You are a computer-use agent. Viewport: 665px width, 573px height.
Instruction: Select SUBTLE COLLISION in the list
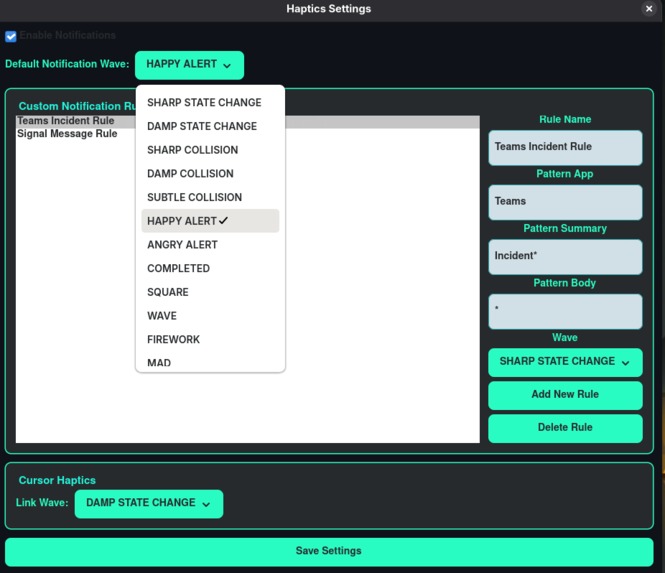tap(210, 198)
